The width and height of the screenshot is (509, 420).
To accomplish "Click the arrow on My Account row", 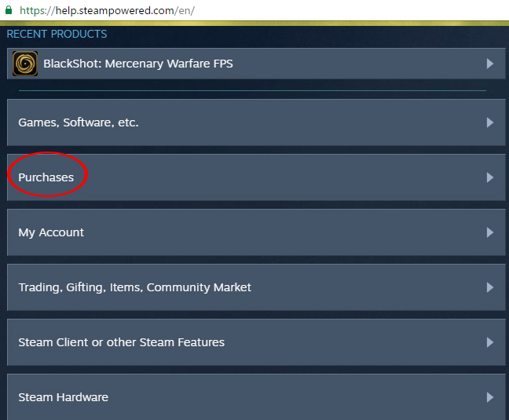I will tap(489, 232).
